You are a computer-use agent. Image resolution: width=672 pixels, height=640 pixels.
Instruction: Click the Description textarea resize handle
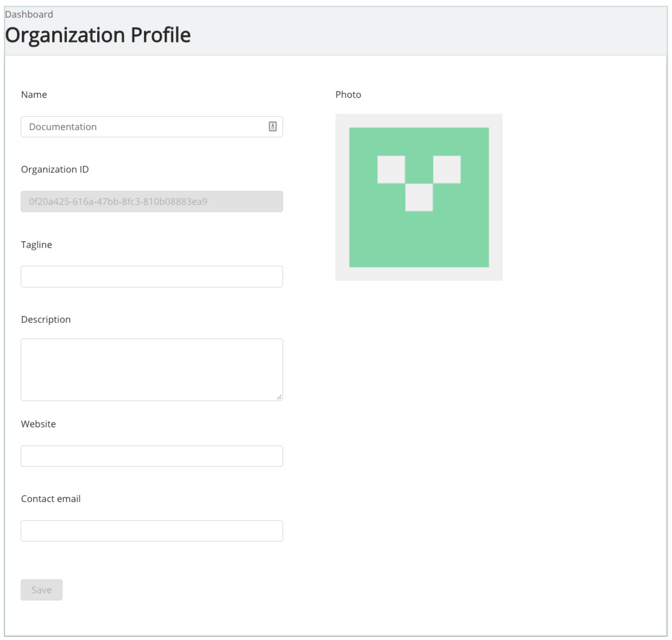click(279, 397)
